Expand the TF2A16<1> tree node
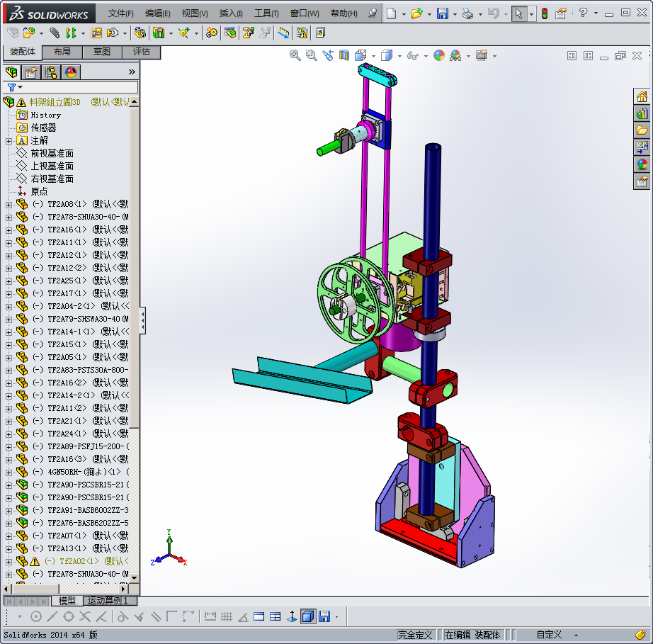The width and height of the screenshot is (653, 644). (x=8, y=230)
